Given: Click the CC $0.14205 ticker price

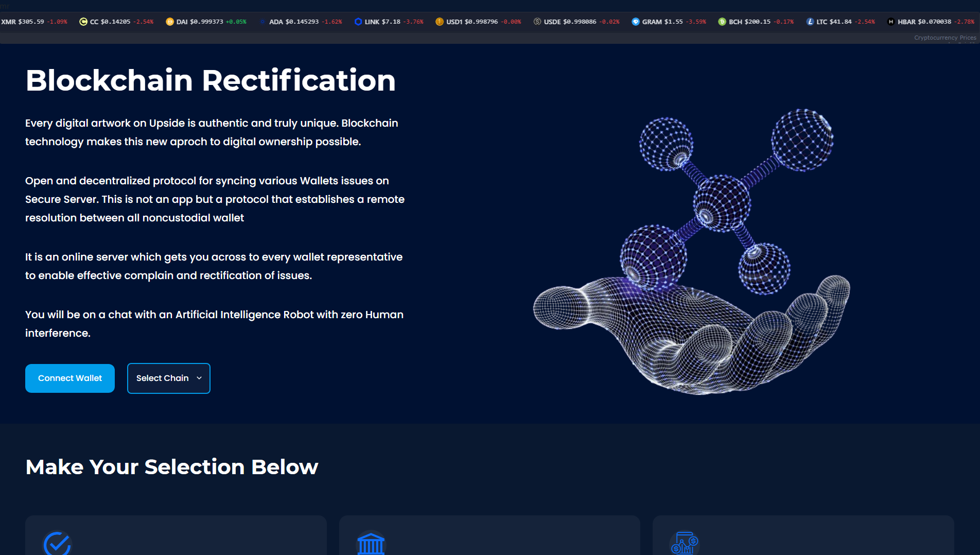Looking at the screenshot, I should [115, 22].
